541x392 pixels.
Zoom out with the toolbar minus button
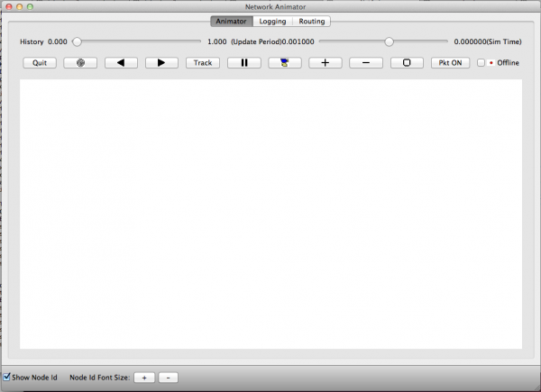coord(366,63)
